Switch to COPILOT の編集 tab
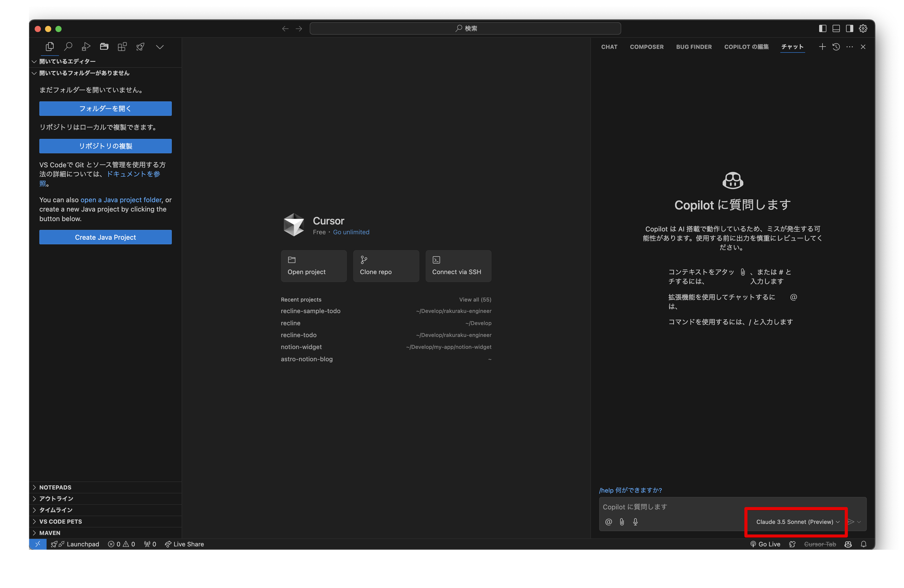This screenshot has height=588, width=904. pyautogui.click(x=746, y=47)
